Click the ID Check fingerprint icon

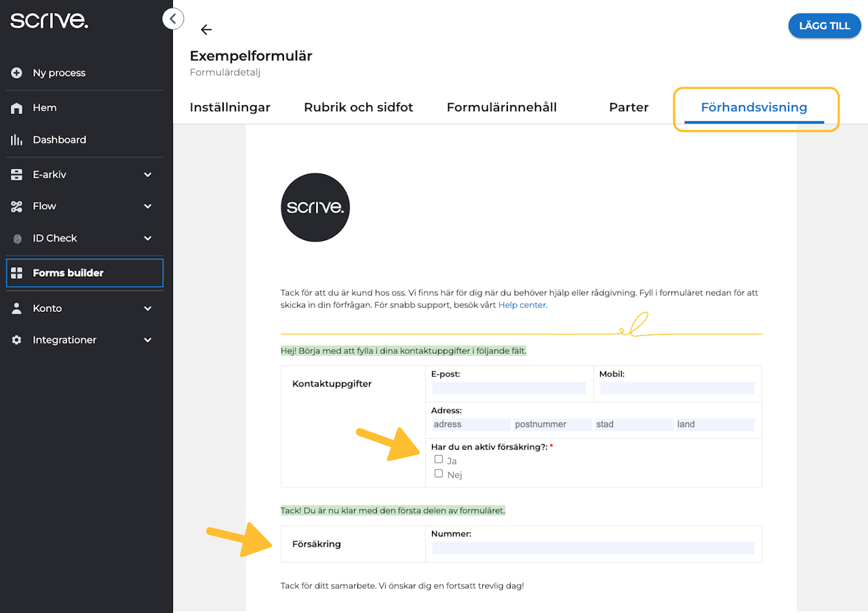[x=17, y=239]
